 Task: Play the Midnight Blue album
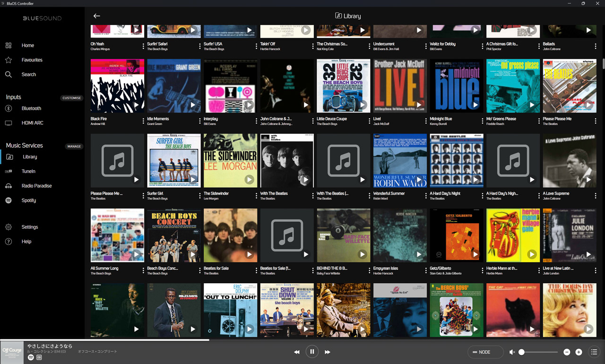click(x=475, y=105)
